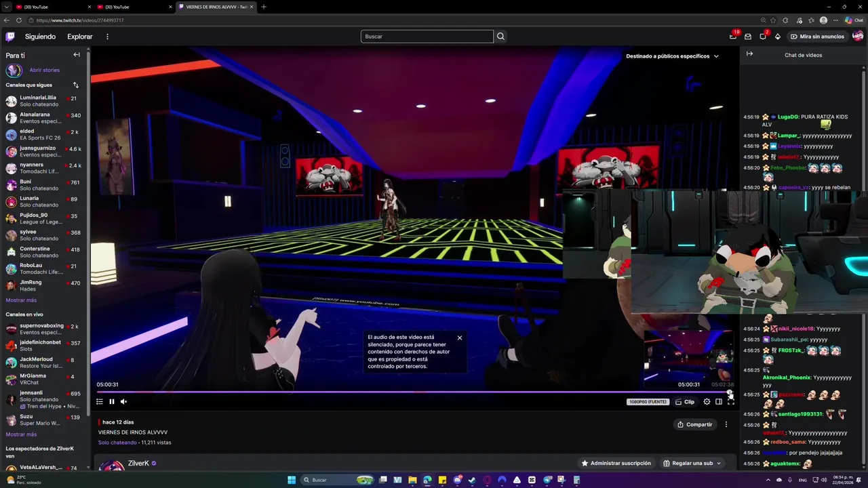Viewport: 868px width, 488px height.
Task: Open supernovaboxing live channel
Action: pos(43,329)
